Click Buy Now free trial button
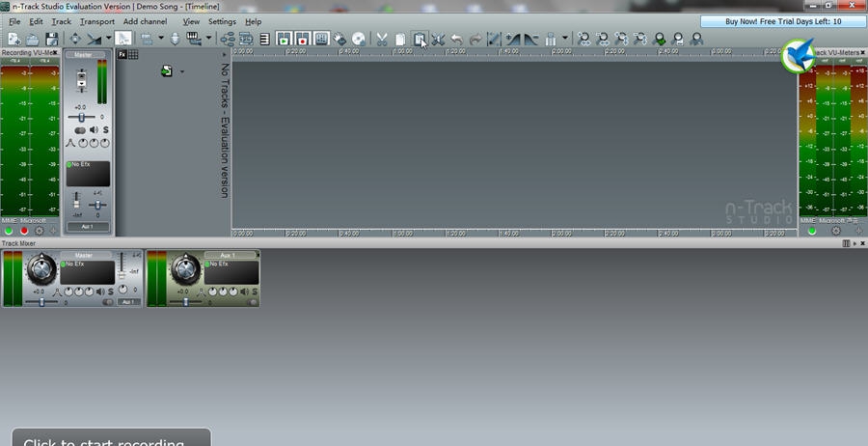The image size is (868, 446). point(783,21)
